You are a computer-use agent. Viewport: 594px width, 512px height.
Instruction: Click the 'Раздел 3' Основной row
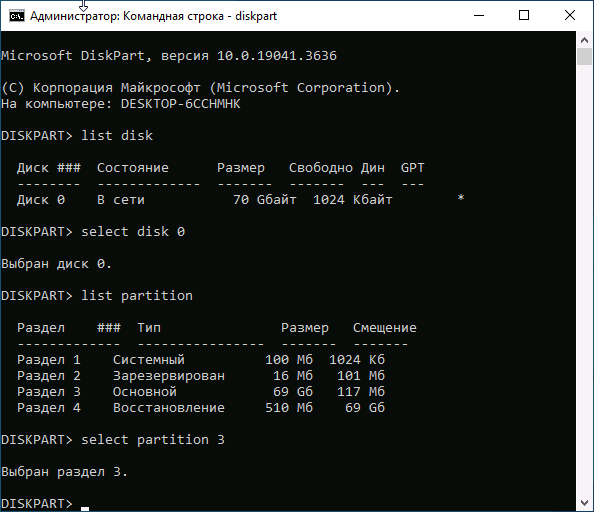pyautogui.click(x=201, y=391)
